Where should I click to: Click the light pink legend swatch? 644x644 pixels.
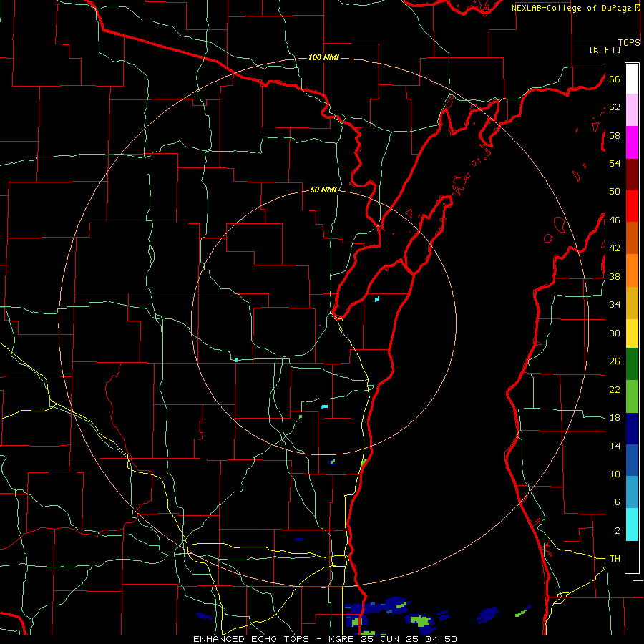pyautogui.click(x=632, y=109)
